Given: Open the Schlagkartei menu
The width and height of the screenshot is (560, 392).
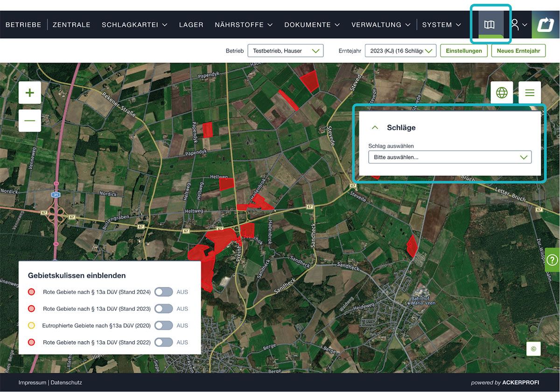Looking at the screenshot, I should click(x=134, y=25).
